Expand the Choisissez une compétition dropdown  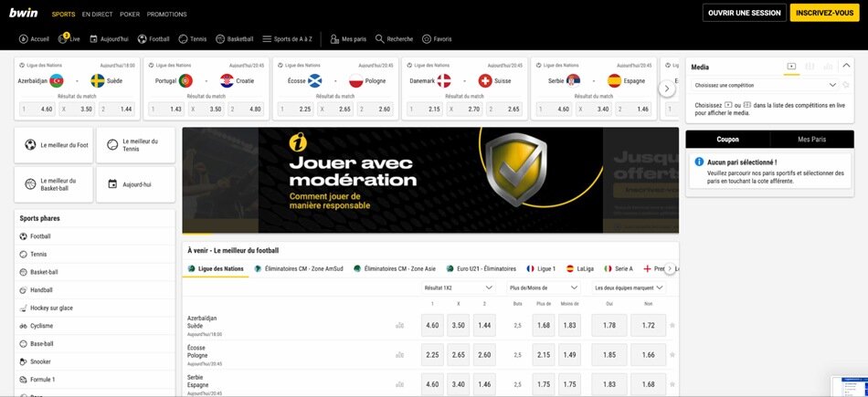(831, 85)
